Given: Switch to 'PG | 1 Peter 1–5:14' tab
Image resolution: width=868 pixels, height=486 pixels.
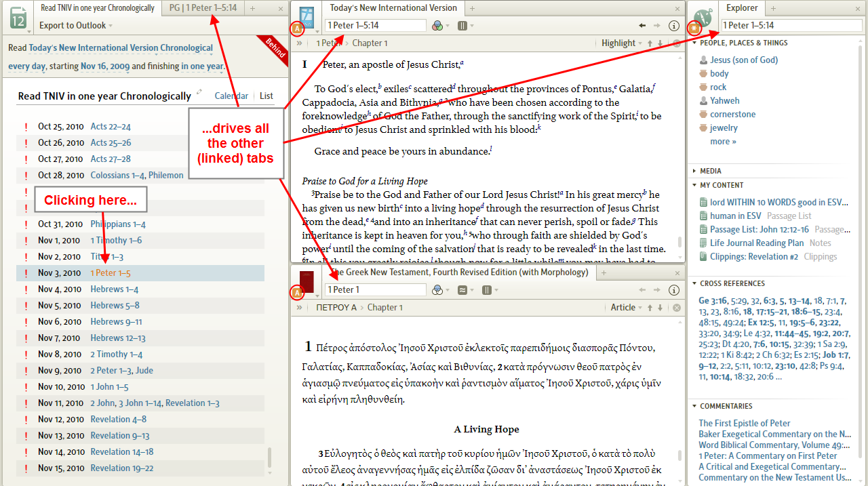Looking at the screenshot, I should (x=203, y=8).
